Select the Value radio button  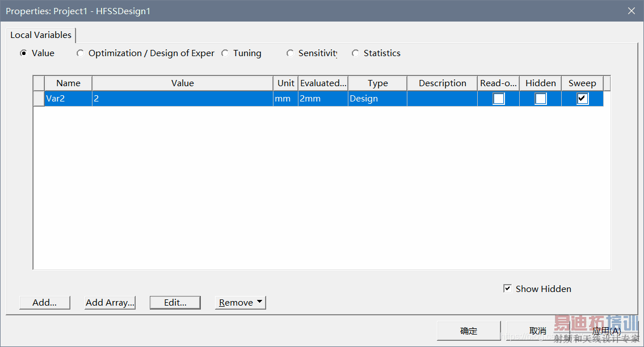coord(24,53)
